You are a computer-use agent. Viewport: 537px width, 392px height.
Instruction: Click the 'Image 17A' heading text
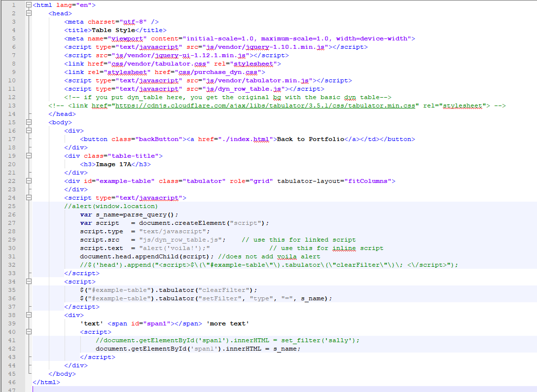114,164
